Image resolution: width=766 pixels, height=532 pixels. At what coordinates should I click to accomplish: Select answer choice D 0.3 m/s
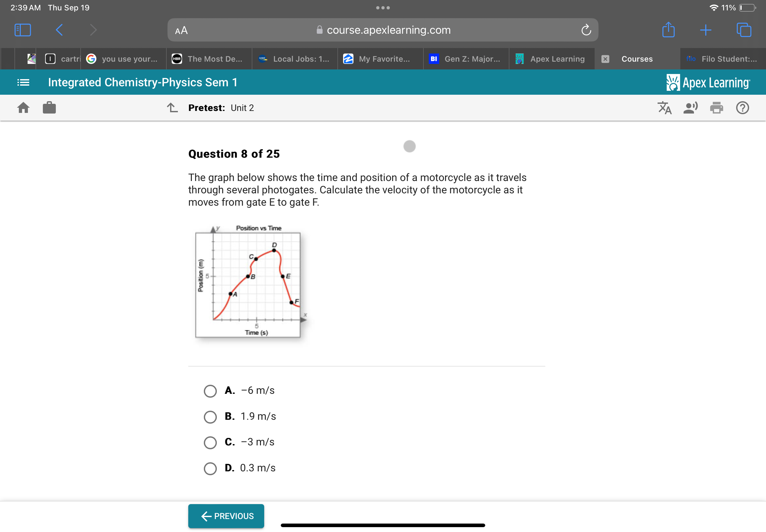pos(211,467)
